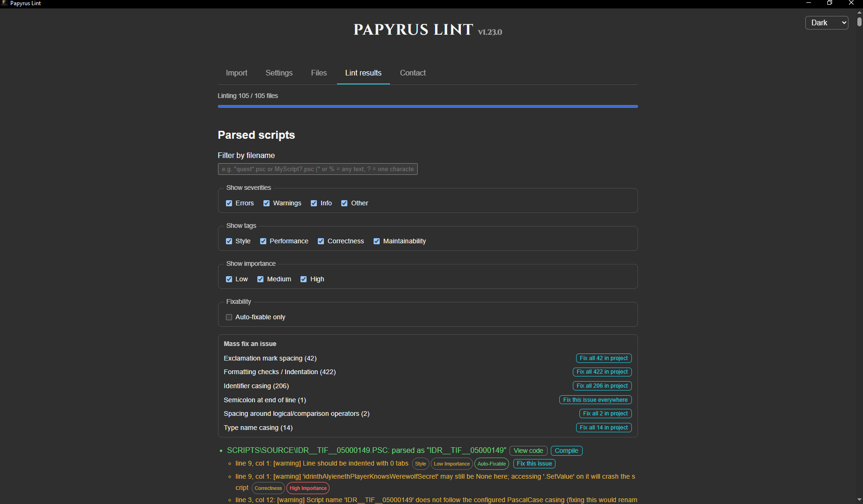
Task: Select the Lint results tab
Action: click(x=363, y=73)
